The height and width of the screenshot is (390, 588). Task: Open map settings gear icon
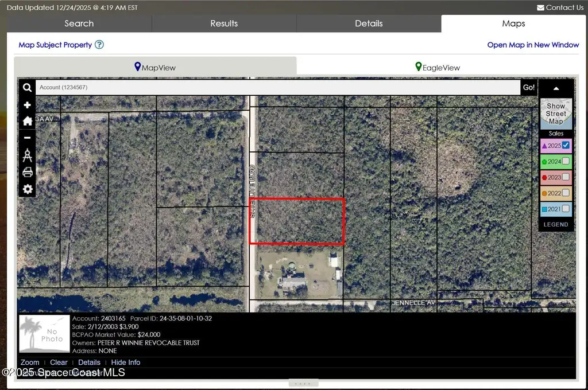[28, 189]
